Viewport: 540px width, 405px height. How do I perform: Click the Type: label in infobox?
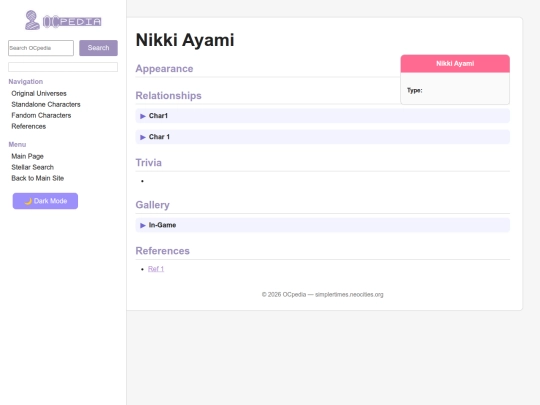coord(415,90)
